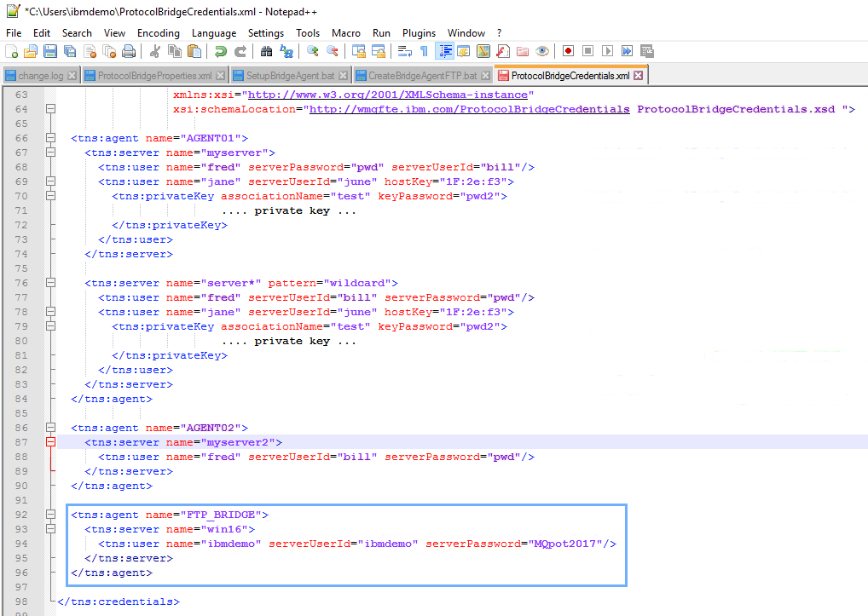Viewport: 868px width, 616px height.
Task: Toggle word wrap toolbar button
Action: 405,51
